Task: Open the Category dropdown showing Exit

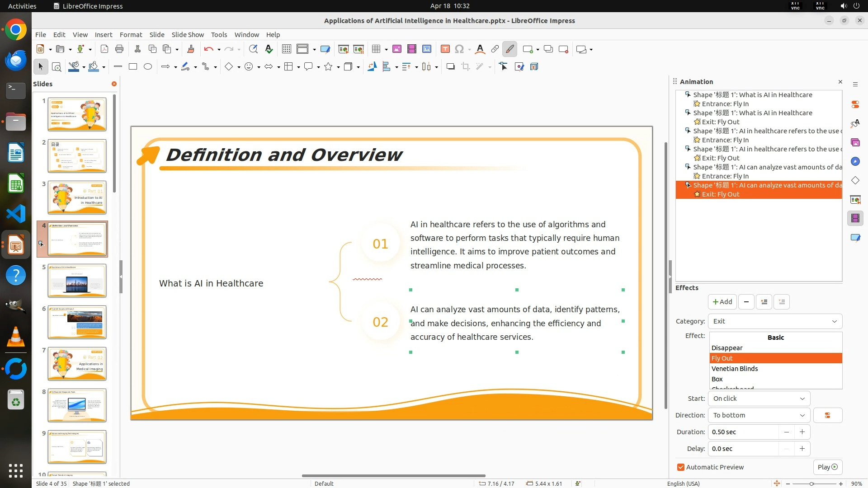Action: 774,321
